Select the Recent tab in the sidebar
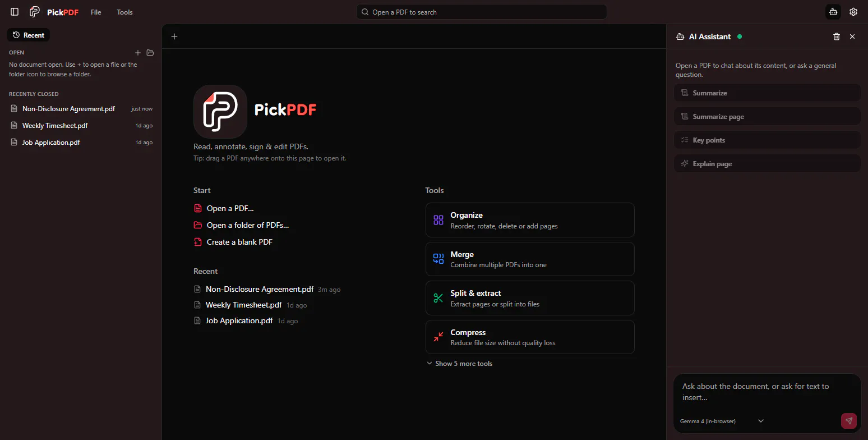Image resolution: width=868 pixels, height=440 pixels. tap(29, 35)
